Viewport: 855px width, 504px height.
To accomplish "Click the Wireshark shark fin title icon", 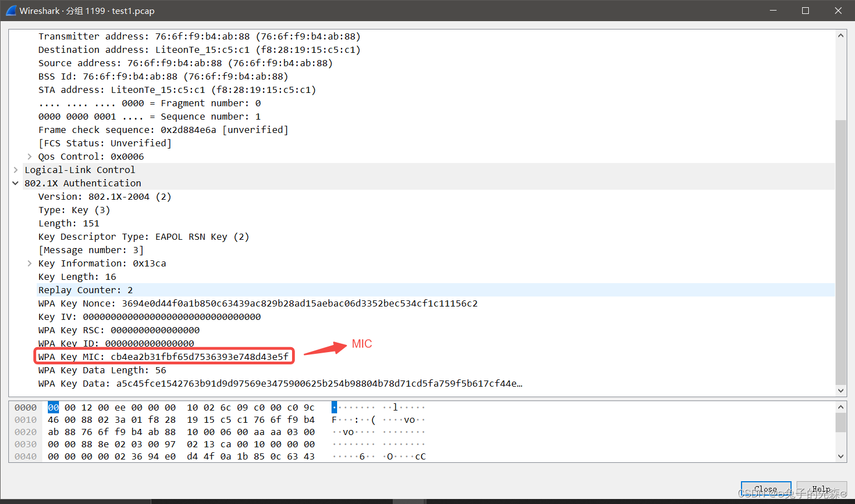I will [11, 11].
